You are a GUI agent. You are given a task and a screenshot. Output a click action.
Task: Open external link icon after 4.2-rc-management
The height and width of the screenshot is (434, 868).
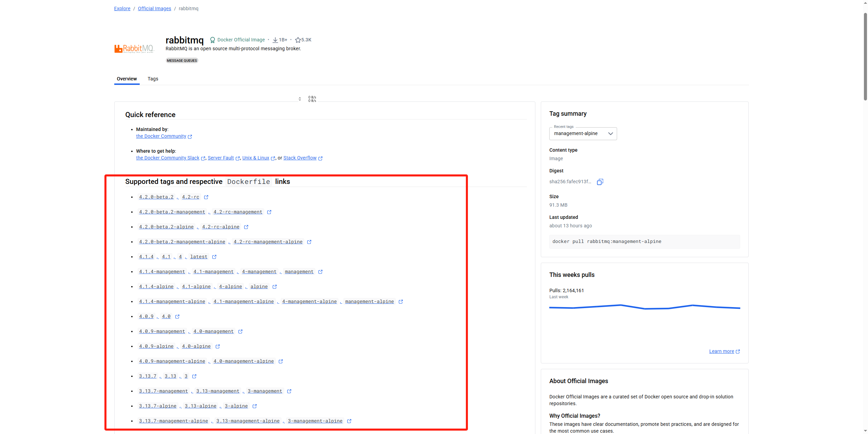click(269, 212)
